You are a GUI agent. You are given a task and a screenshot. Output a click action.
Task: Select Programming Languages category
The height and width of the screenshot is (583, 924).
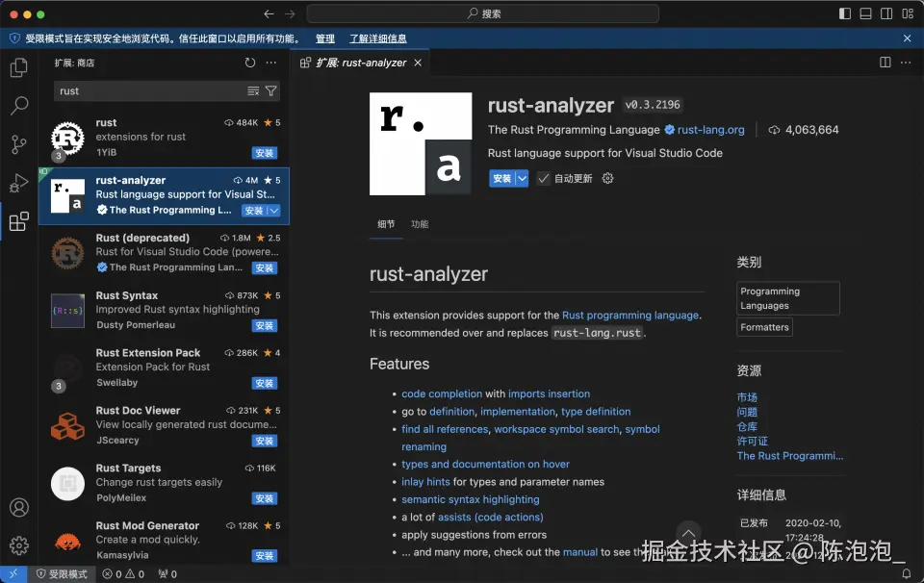[x=788, y=298]
